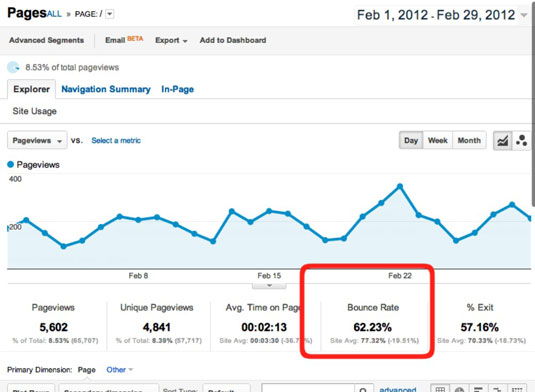Viewport: 535px width, 392px height.
Task: Select the Site Usage sub-tab
Action: click(x=34, y=111)
